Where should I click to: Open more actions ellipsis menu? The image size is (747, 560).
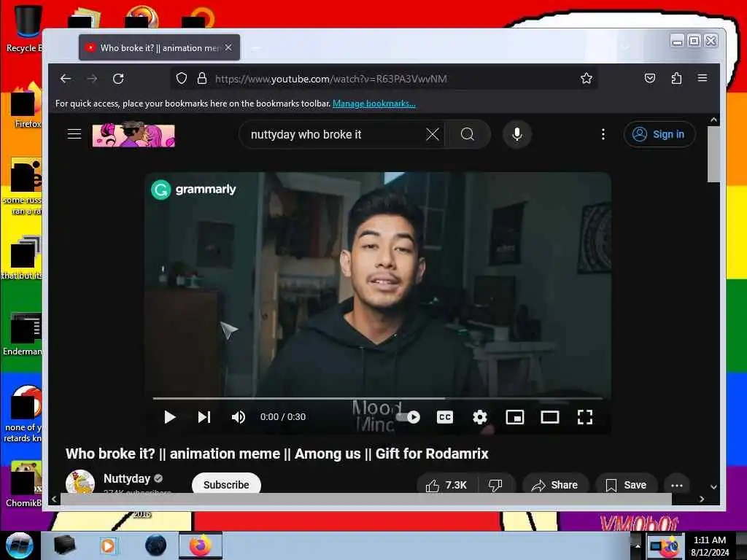point(677,485)
